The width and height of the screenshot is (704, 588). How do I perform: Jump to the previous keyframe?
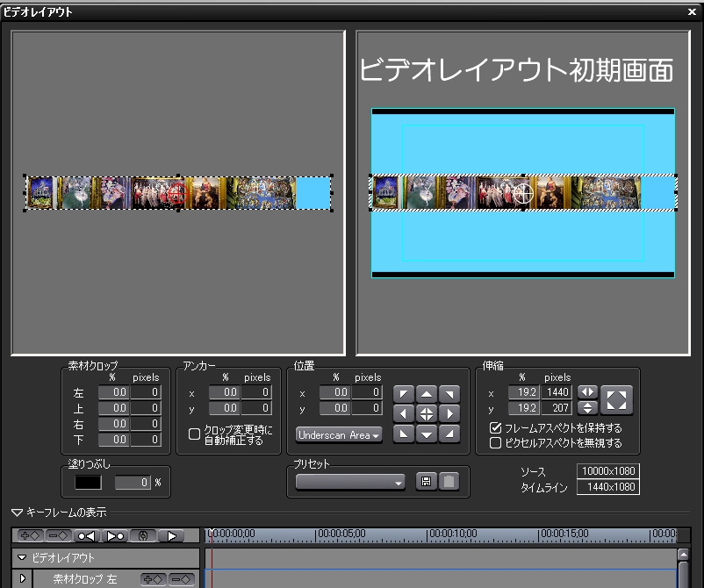coord(86,535)
